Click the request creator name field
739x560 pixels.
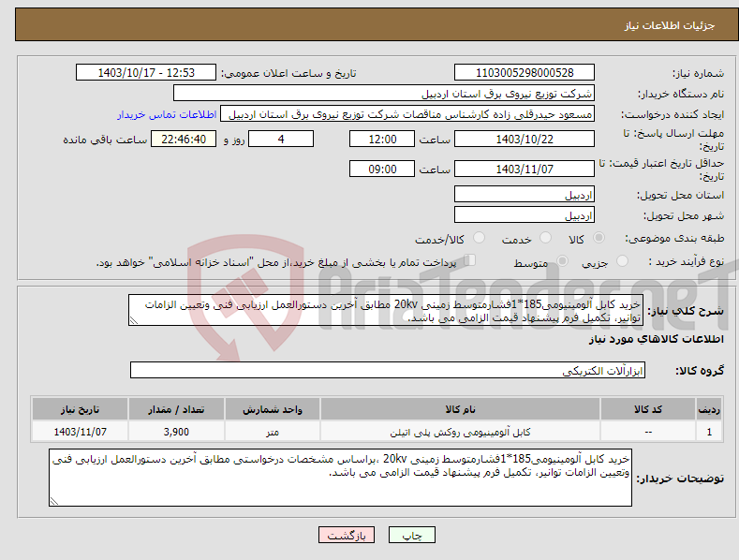[x=407, y=114]
